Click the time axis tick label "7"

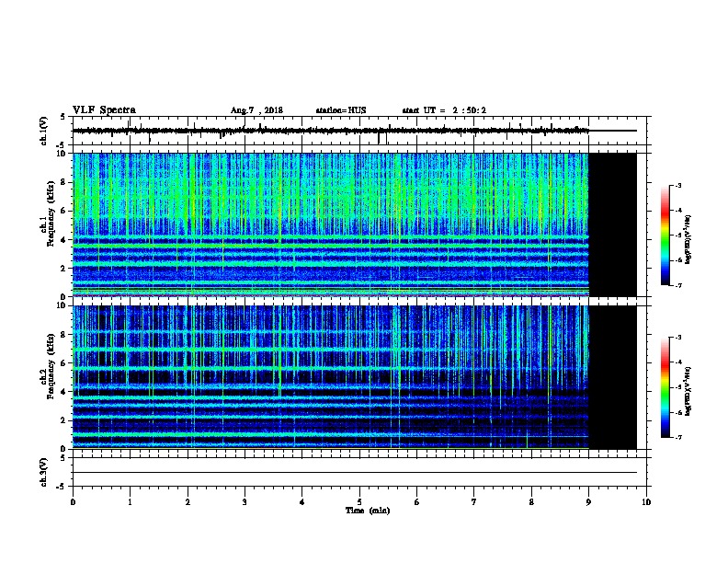[474, 502]
